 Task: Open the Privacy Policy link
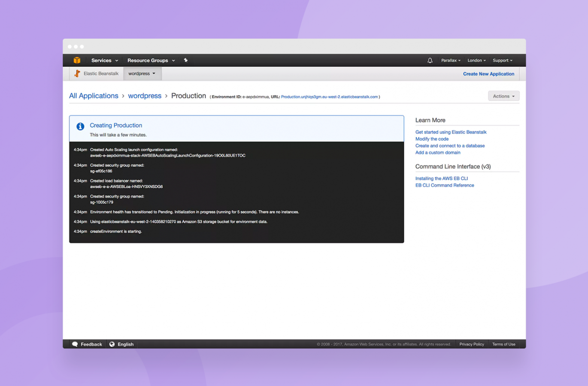(472, 344)
